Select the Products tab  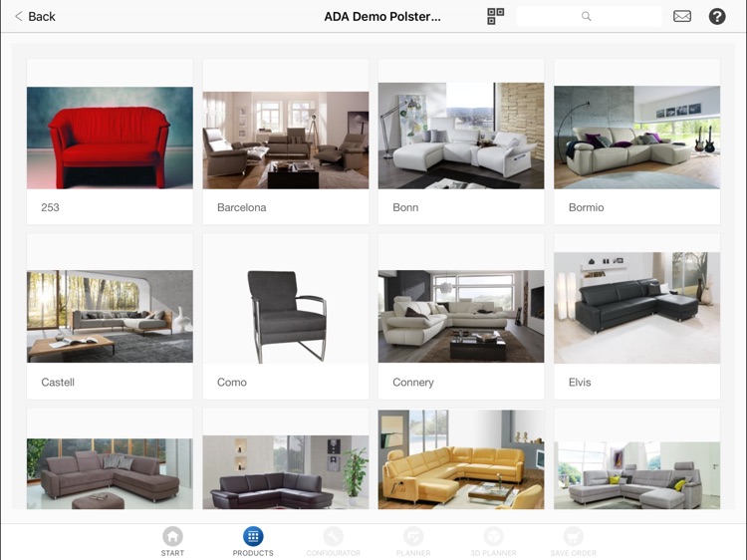tap(253, 542)
